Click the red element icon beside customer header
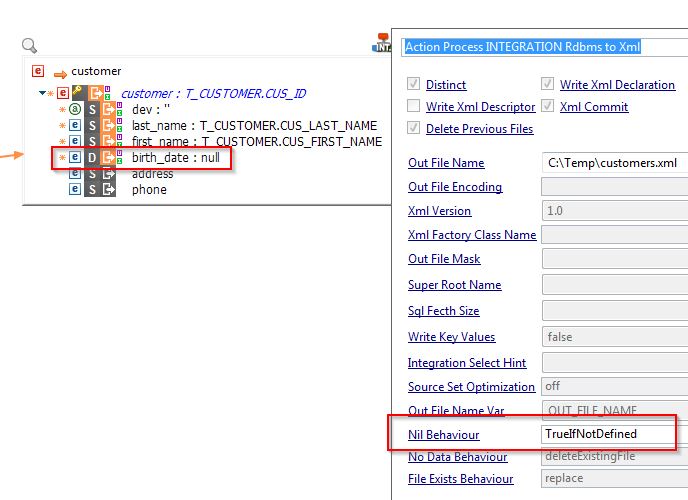The image size is (688, 500). pyautogui.click(x=38, y=71)
